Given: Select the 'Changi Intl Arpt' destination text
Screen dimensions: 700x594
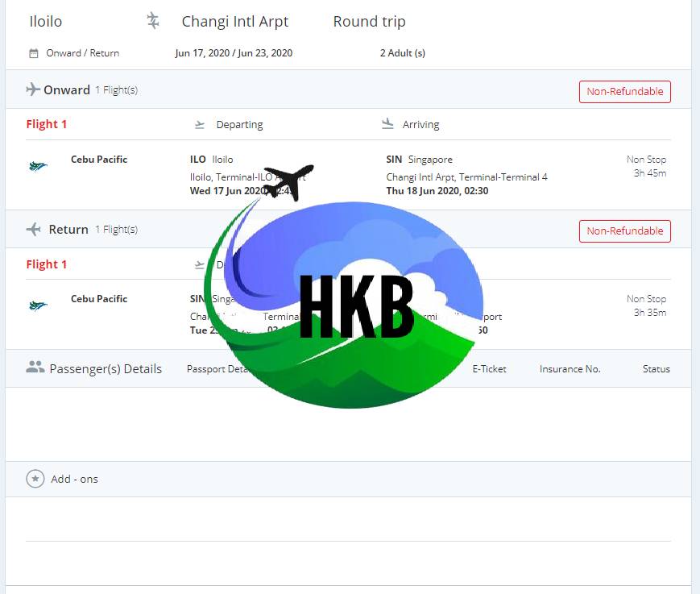Looking at the screenshot, I should point(235,22).
